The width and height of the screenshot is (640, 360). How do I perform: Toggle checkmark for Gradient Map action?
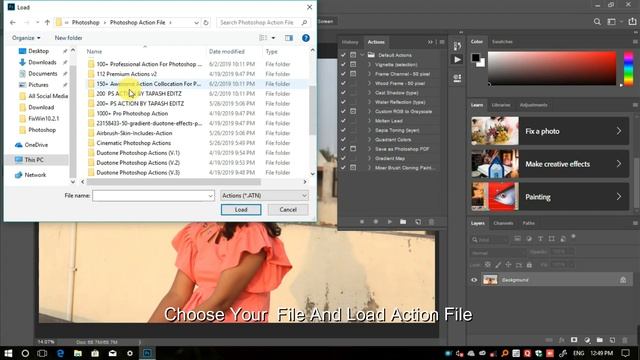(343, 158)
